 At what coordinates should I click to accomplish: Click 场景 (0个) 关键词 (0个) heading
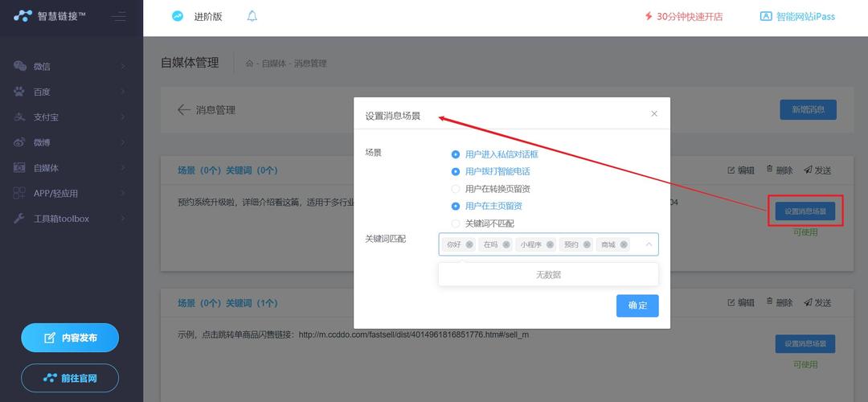(x=227, y=170)
